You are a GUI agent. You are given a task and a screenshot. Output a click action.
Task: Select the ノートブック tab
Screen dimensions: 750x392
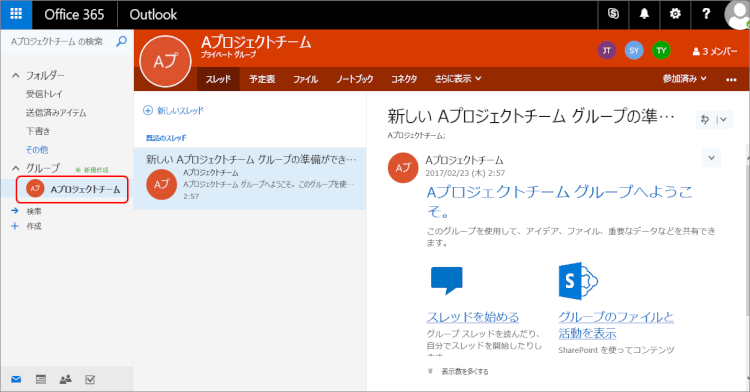coord(354,79)
